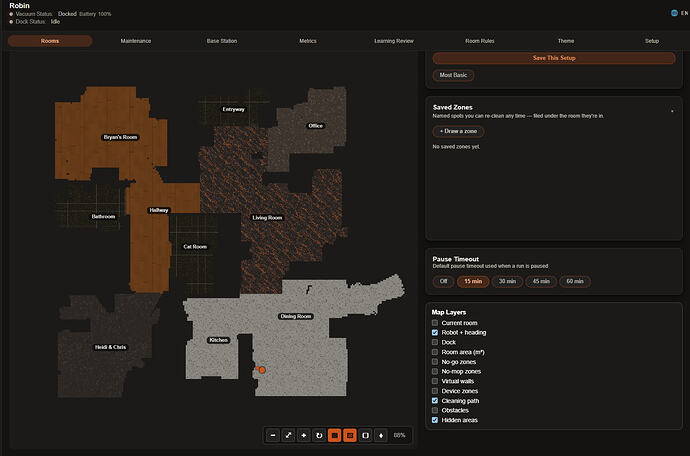The width and height of the screenshot is (690, 456).
Task: Select 45 min pause timeout
Action: coord(541,281)
